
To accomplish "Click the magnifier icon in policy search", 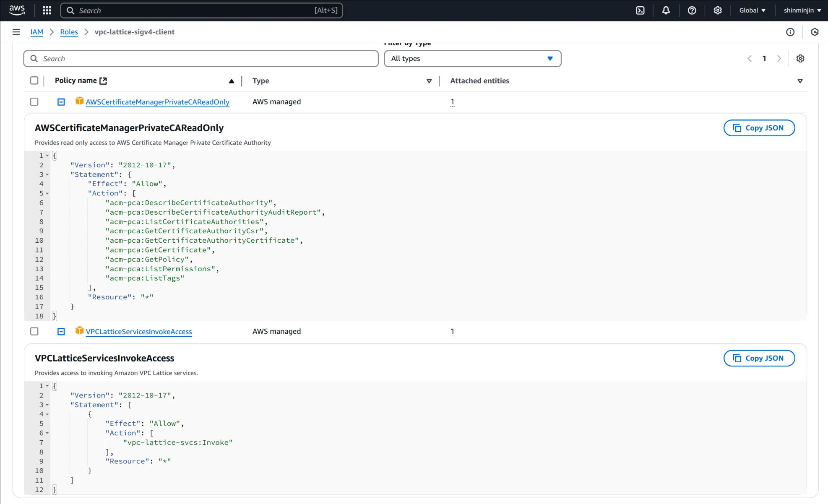I will pos(34,59).
